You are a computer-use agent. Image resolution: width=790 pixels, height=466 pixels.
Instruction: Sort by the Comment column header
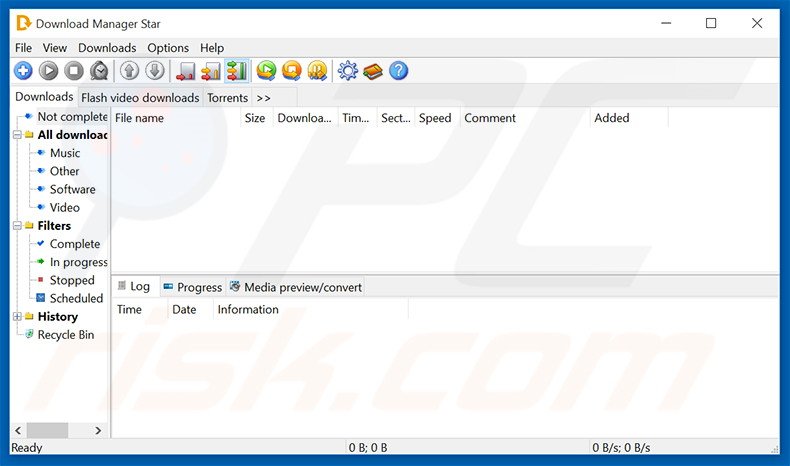point(525,118)
